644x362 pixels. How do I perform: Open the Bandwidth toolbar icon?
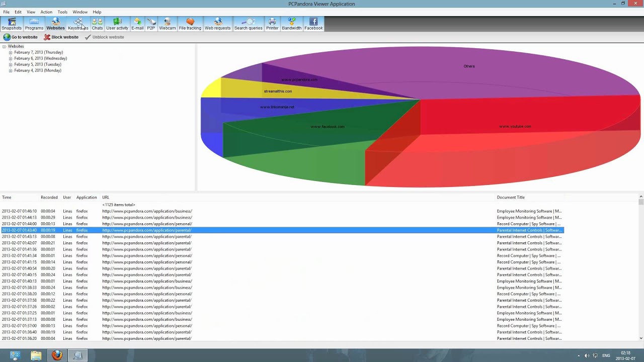coord(292,24)
